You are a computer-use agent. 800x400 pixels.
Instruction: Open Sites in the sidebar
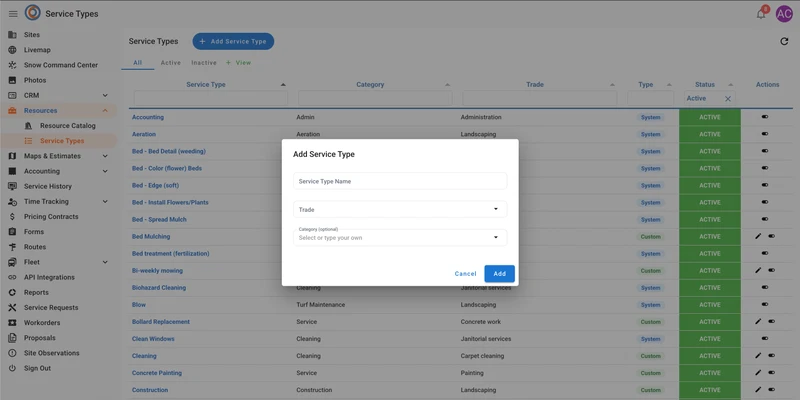pyautogui.click(x=32, y=35)
